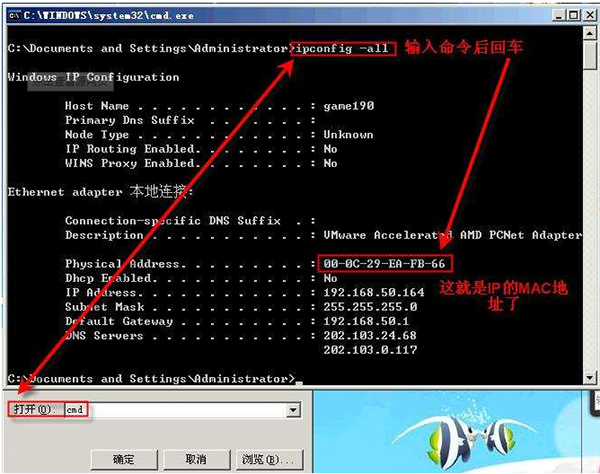Click the console scrollbar up arrow

pyautogui.click(x=589, y=34)
